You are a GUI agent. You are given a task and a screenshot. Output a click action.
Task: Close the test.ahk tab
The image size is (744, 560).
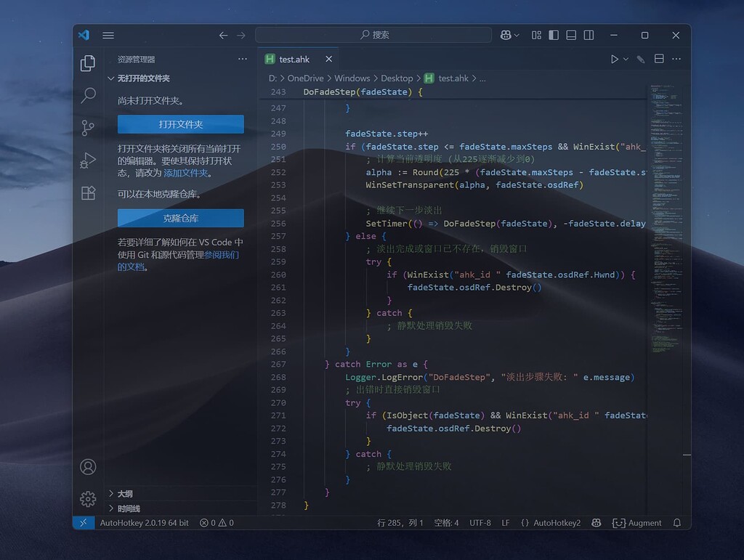click(329, 59)
